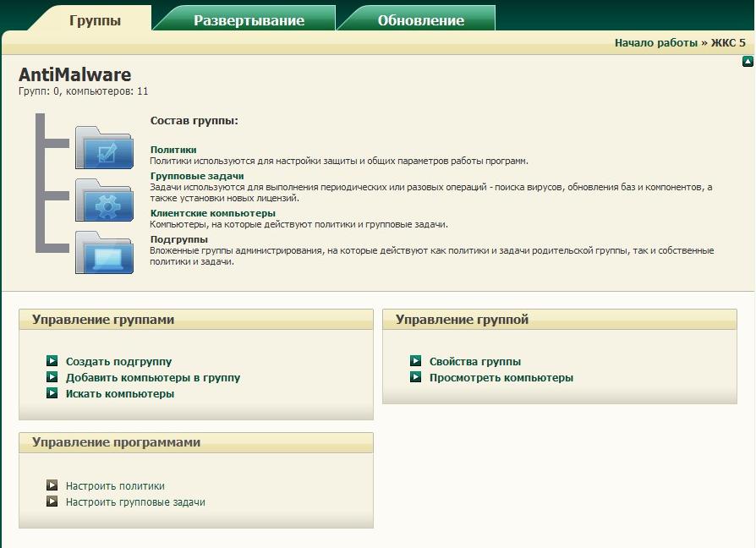Click the AntiMalware group title

74,74
